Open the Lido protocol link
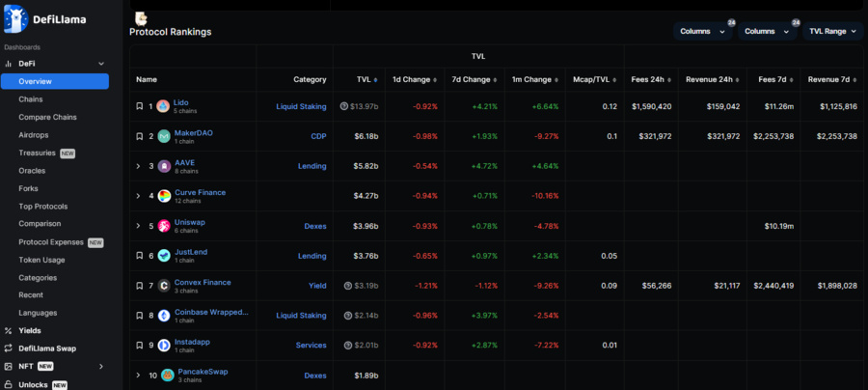 (180, 102)
